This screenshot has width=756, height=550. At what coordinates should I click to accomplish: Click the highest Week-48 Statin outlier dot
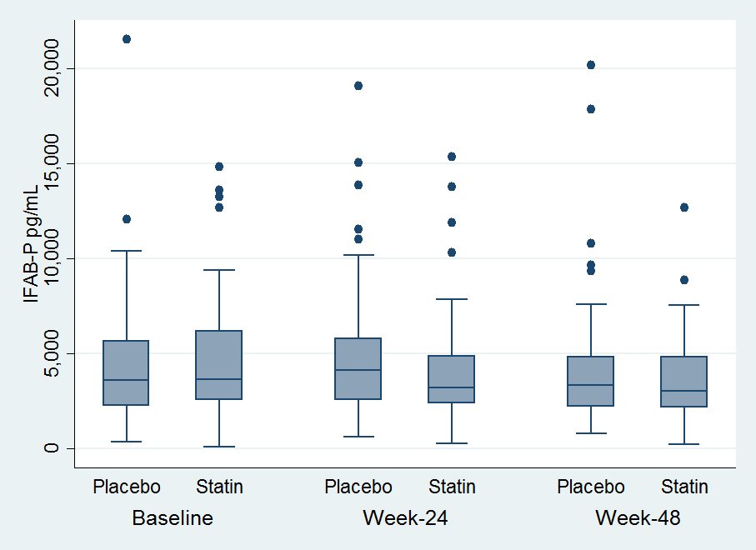coord(684,207)
